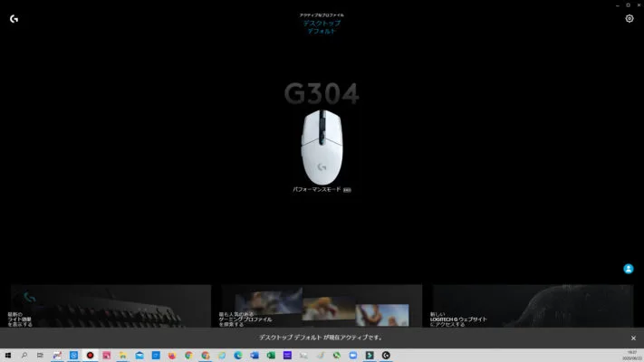Launch Microsoft Edge from the taskbar

pyautogui.click(x=238, y=356)
